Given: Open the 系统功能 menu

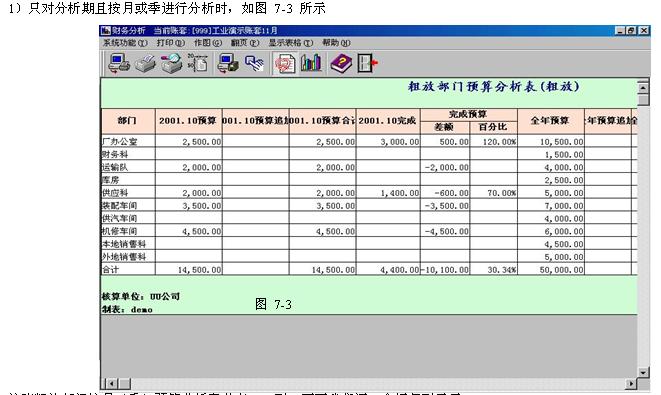Looking at the screenshot, I should pyautogui.click(x=125, y=43).
